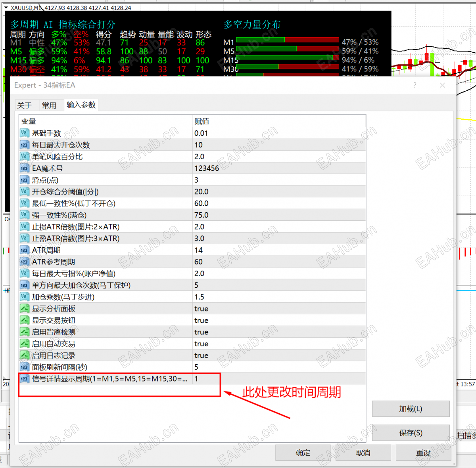
Task: Select the boolean icon for 显示交易按钮
Action: [x=24, y=320]
